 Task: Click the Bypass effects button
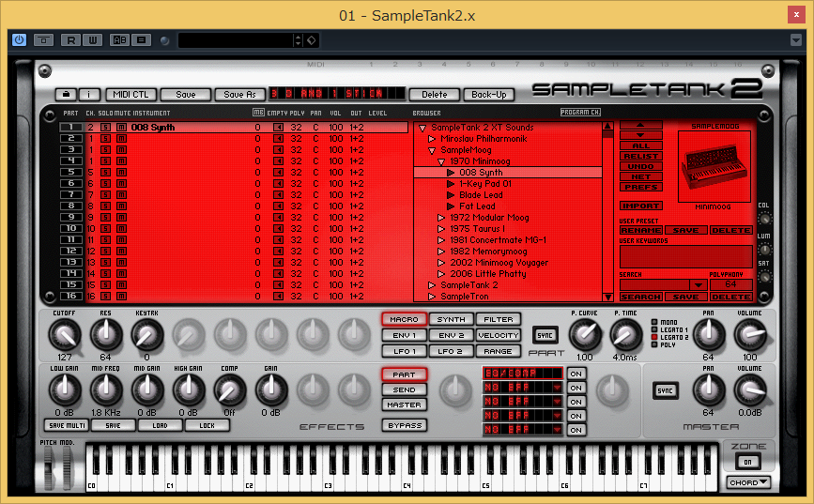(x=405, y=425)
